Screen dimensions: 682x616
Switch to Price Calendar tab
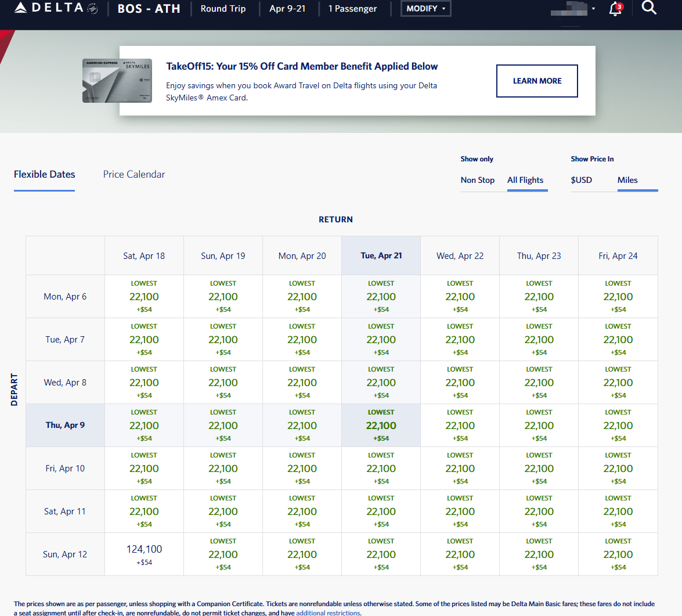tap(134, 174)
